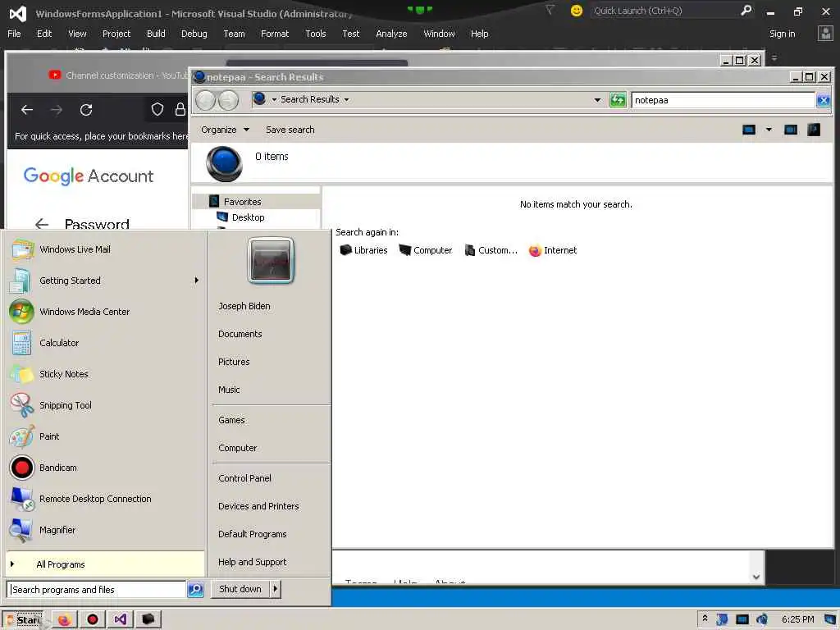840x630 pixels.
Task: Click Visual Studio feedback smiley icon
Action: pos(577,11)
